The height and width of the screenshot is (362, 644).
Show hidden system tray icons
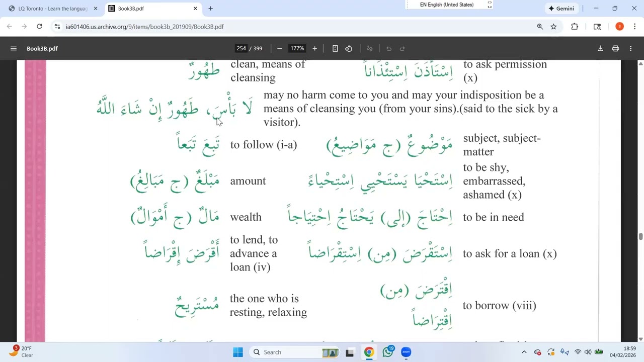point(524,352)
